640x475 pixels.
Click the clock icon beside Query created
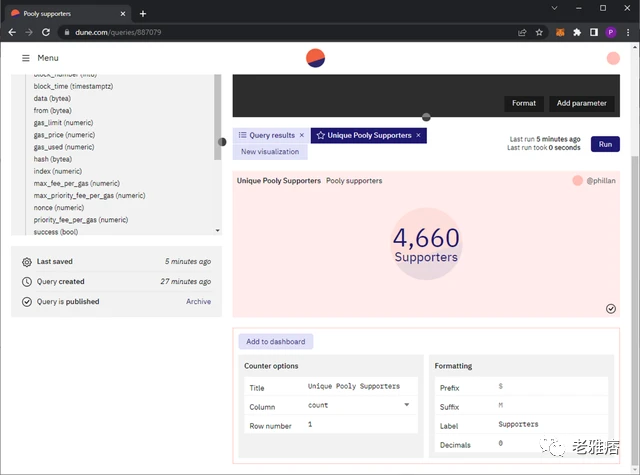click(x=27, y=282)
